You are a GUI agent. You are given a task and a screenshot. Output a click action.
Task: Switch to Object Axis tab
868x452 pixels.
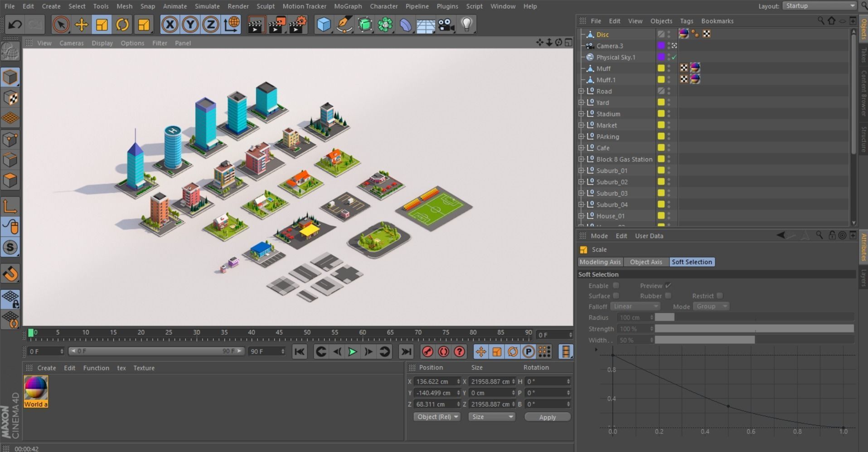click(x=646, y=262)
